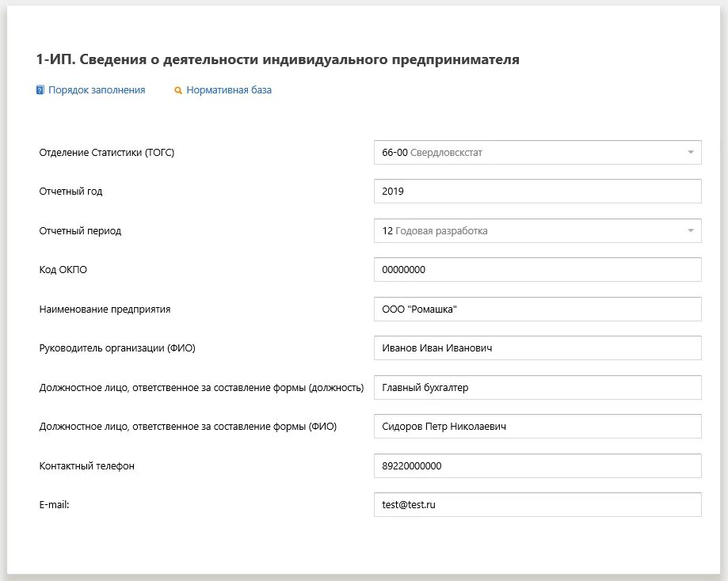
Task: Click the label Руководитель организации (ФИО)
Action: (117, 348)
